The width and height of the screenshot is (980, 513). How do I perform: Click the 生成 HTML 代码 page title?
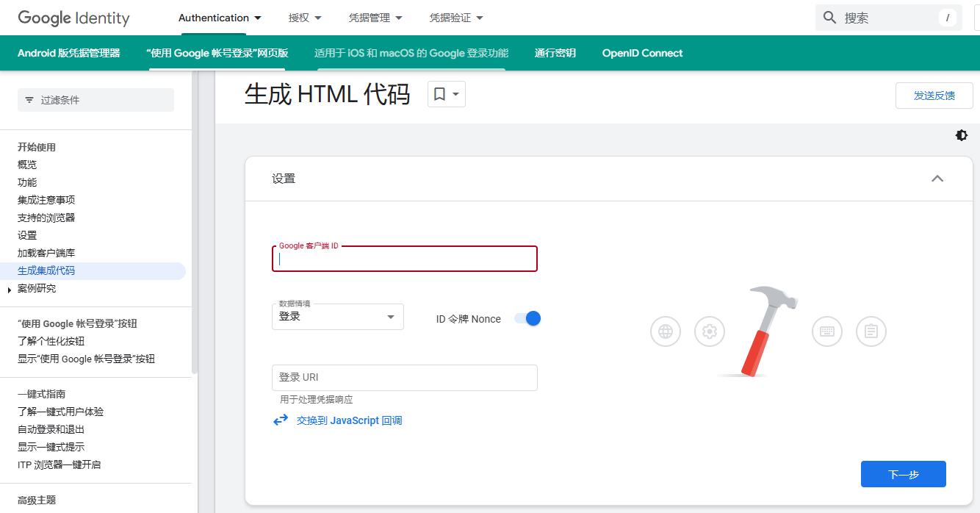(x=327, y=94)
